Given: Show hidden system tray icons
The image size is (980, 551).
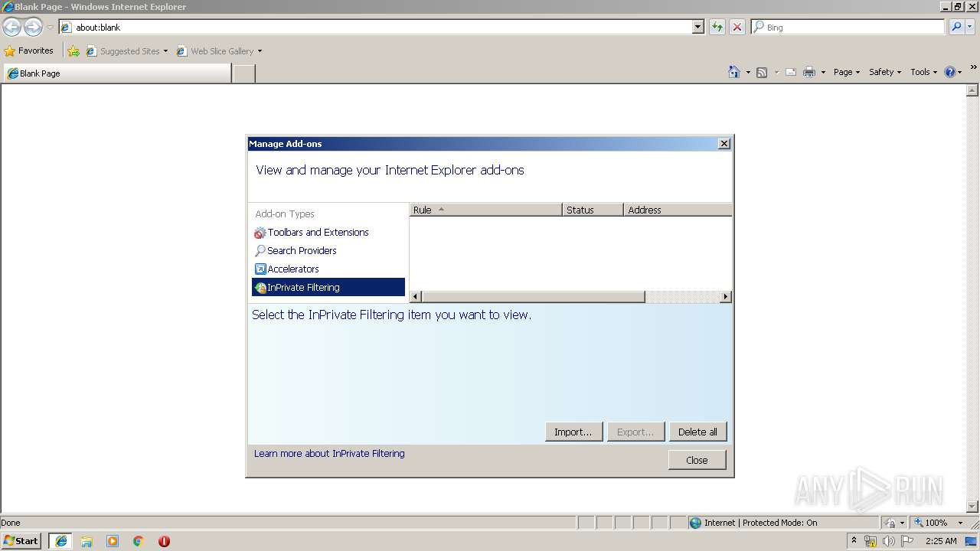Looking at the screenshot, I should [854, 540].
